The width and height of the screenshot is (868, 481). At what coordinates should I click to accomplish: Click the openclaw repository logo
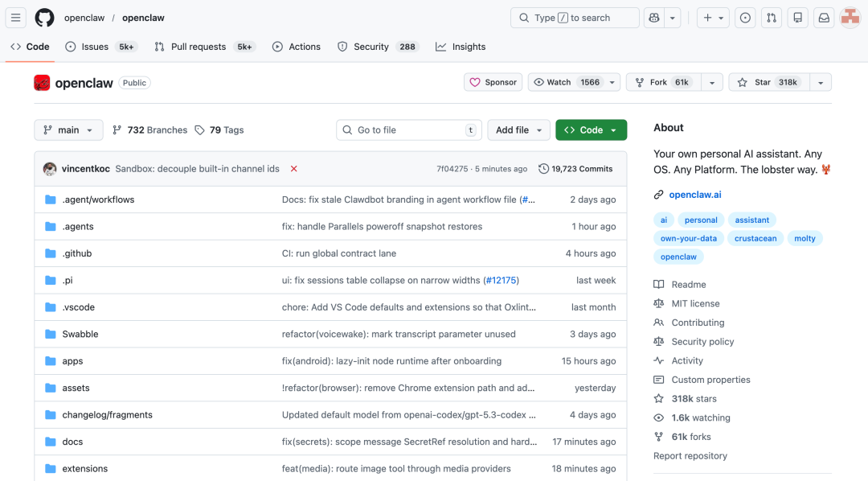click(42, 83)
